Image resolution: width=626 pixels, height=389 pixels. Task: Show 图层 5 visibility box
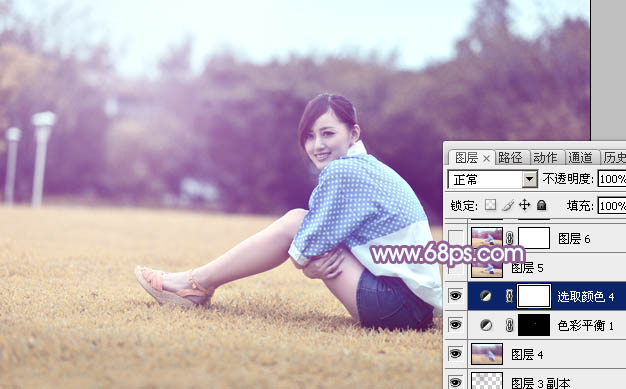(x=456, y=267)
